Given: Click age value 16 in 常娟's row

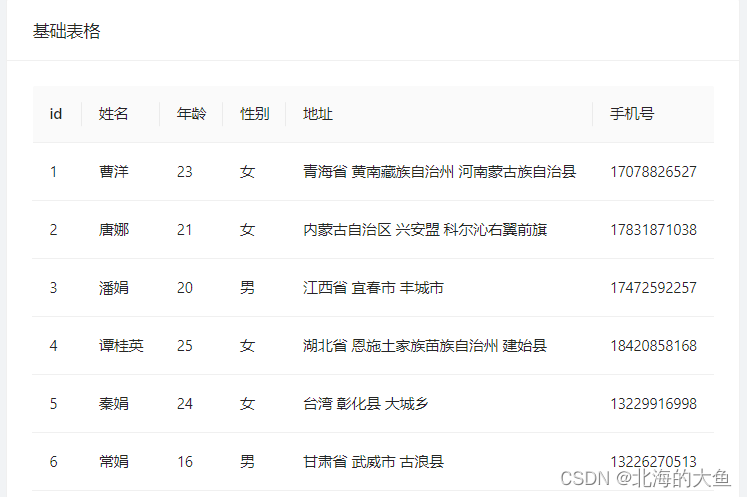Looking at the screenshot, I should click(x=185, y=461).
